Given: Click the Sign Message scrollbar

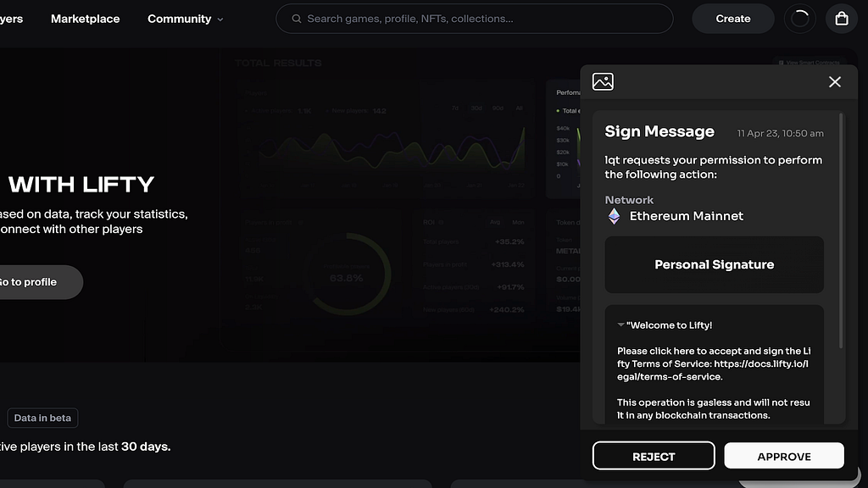Looking at the screenshot, I should click(x=841, y=230).
